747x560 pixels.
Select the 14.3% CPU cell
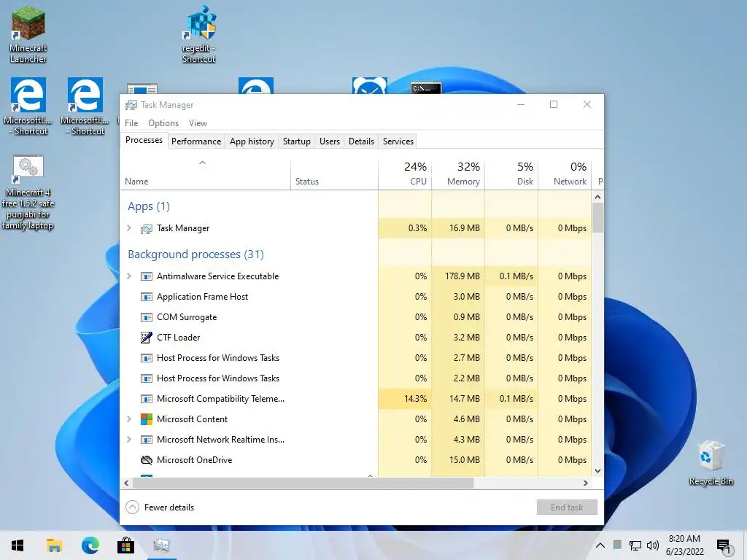pos(405,399)
